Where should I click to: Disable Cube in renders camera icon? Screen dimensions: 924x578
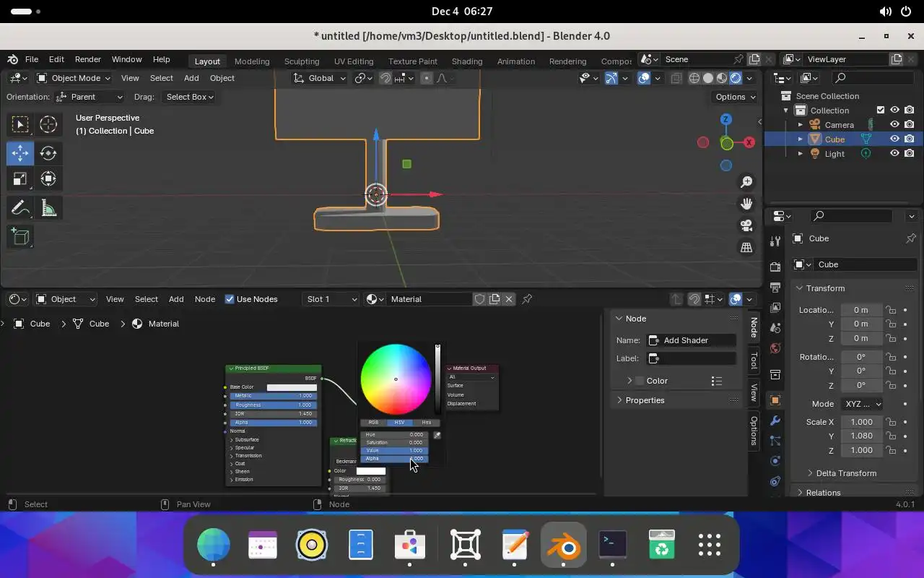pyautogui.click(x=909, y=139)
